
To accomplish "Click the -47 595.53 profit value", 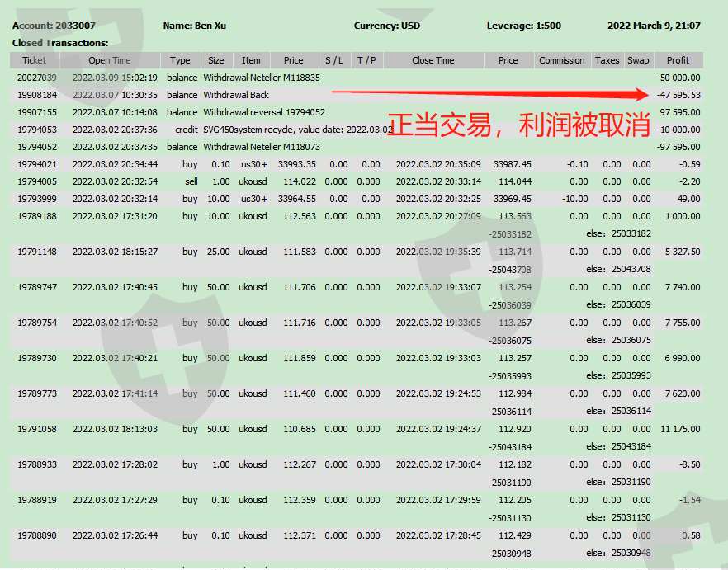I will (x=678, y=95).
